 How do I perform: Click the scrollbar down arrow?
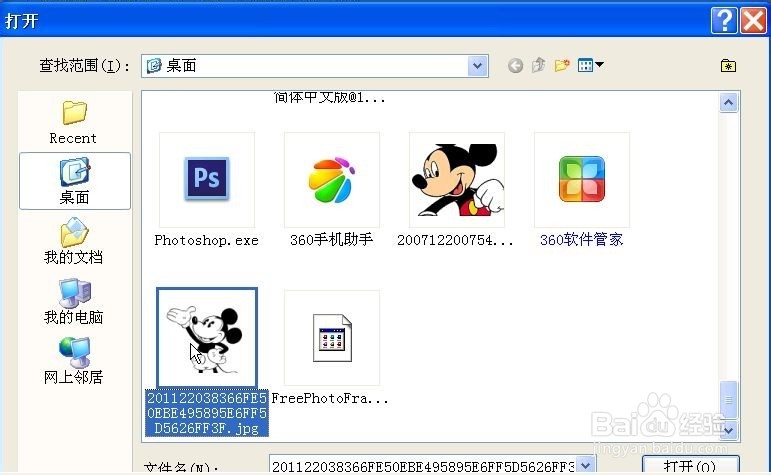(729, 430)
